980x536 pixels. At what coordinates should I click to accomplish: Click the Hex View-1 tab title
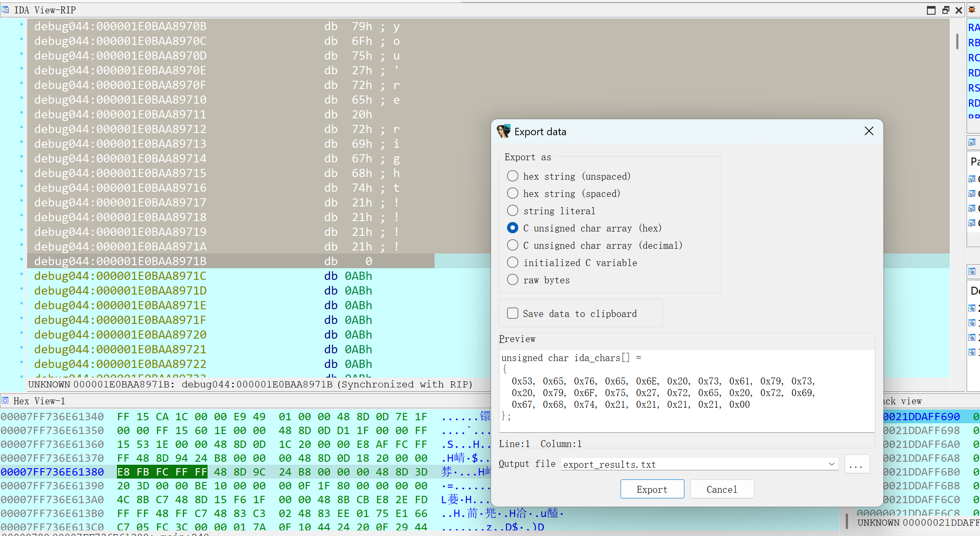(x=39, y=401)
